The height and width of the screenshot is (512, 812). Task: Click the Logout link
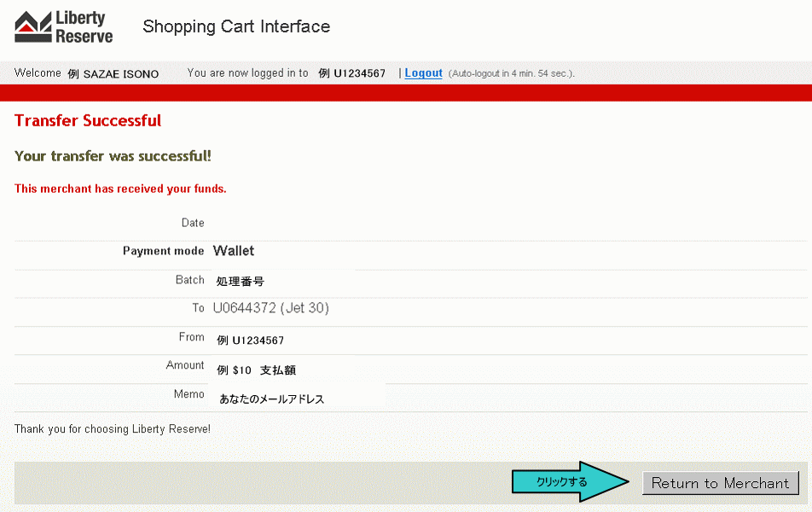point(423,73)
